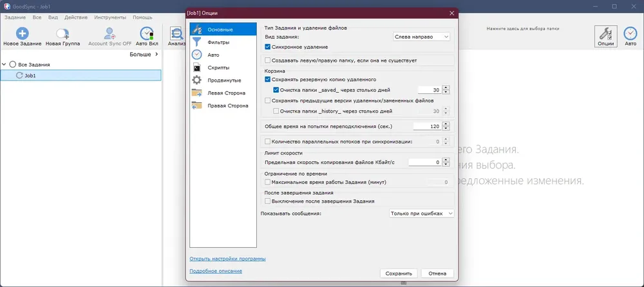Click the reconnect time field showing 120
The image size is (644, 287).
tap(427, 127)
